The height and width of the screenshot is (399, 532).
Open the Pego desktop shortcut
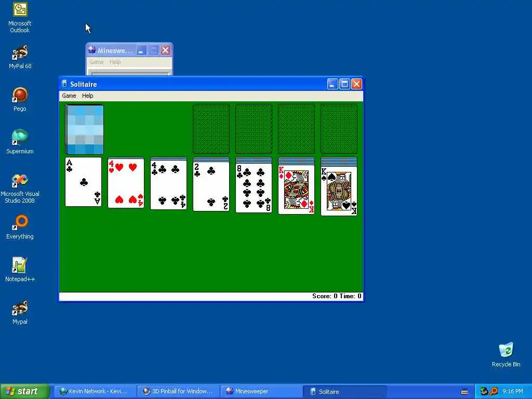pyautogui.click(x=20, y=99)
